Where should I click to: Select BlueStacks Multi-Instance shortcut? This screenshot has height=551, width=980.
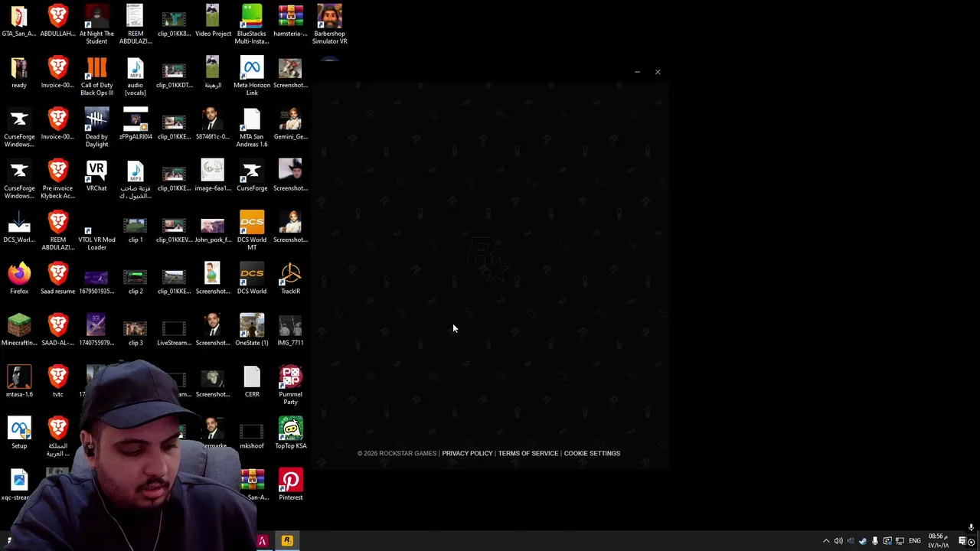(251, 24)
